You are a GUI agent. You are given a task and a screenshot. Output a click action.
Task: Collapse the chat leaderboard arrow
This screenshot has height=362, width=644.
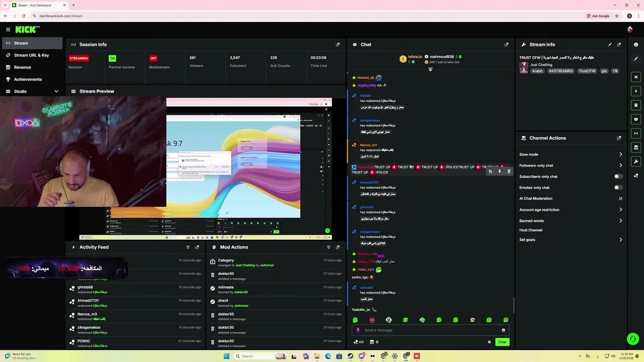click(x=430, y=69)
